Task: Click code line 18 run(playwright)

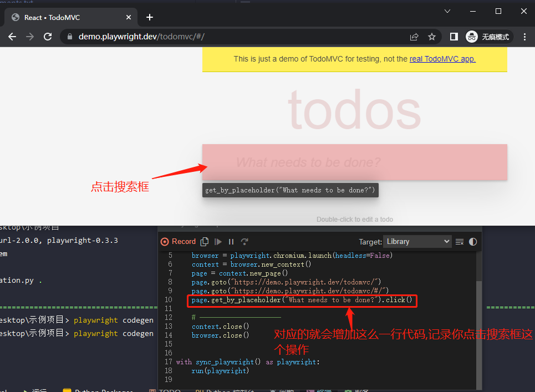Action: 220,371
